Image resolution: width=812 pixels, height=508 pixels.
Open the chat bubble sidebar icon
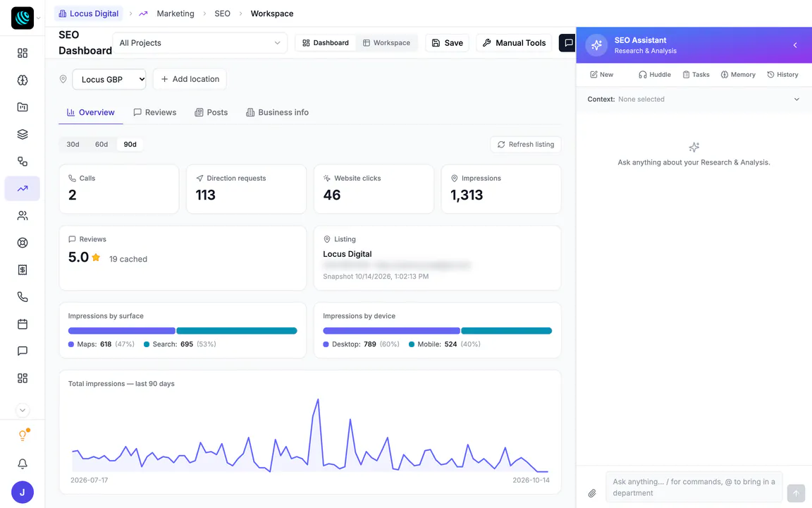23,351
